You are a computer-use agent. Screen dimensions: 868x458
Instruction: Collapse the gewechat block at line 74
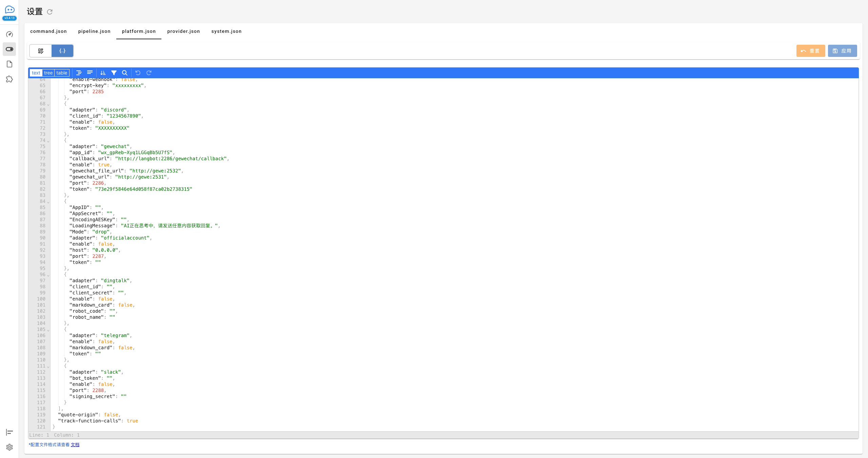(48, 141)
